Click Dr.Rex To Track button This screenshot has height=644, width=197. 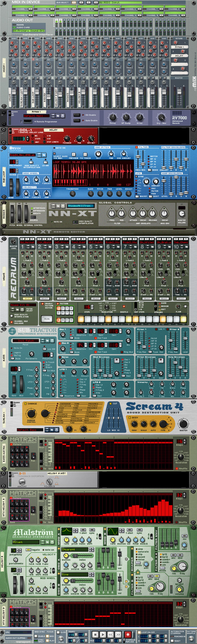pos(85,154)
